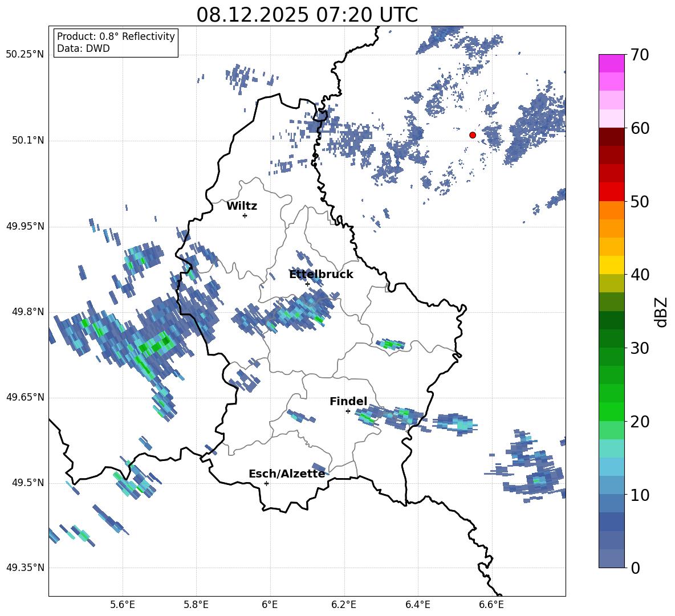Click the Ettelbruck station cross marker
Image resolution: width=675 pixels, height=616 pixels.
307,284
